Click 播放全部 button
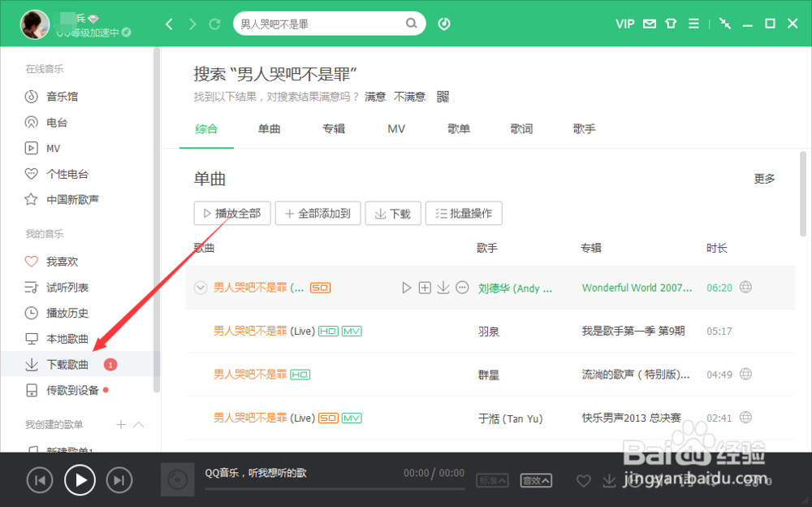This screenshot has height=507, width=812. [x=232, y=214]
